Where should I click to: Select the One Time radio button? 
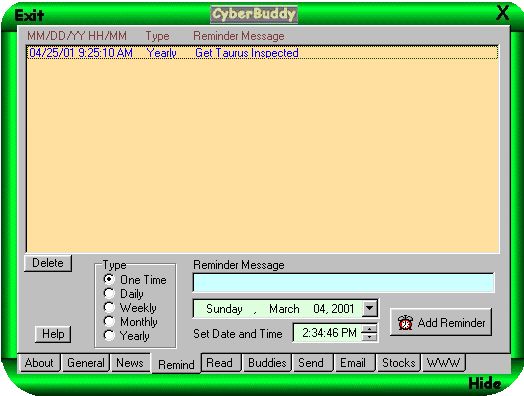pos(109,279)
